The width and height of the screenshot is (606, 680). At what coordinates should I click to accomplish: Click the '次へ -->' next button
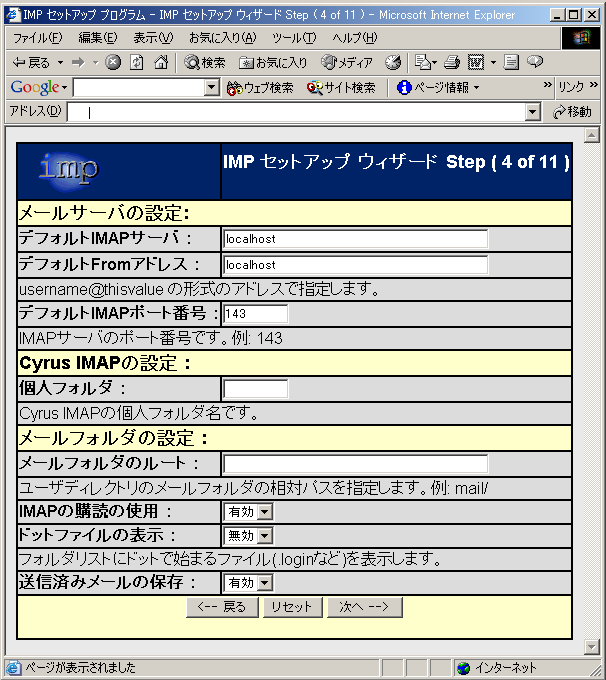[x=364, y=607]
